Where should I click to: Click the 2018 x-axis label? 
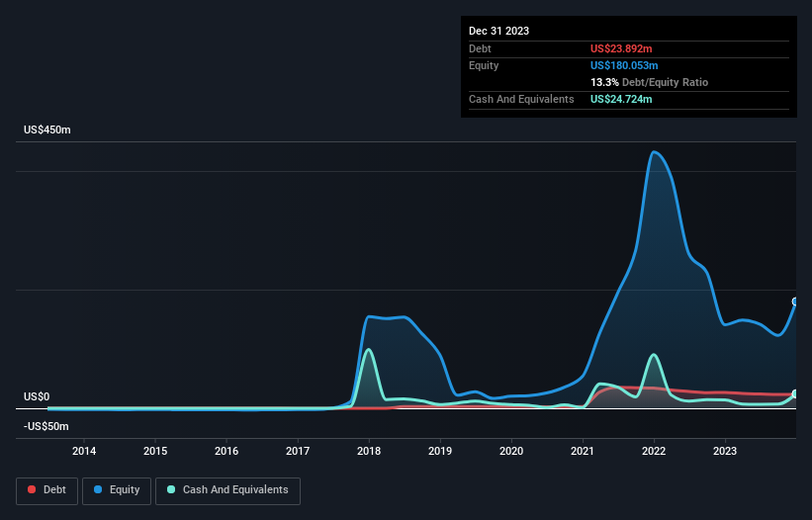click(369, 451)
